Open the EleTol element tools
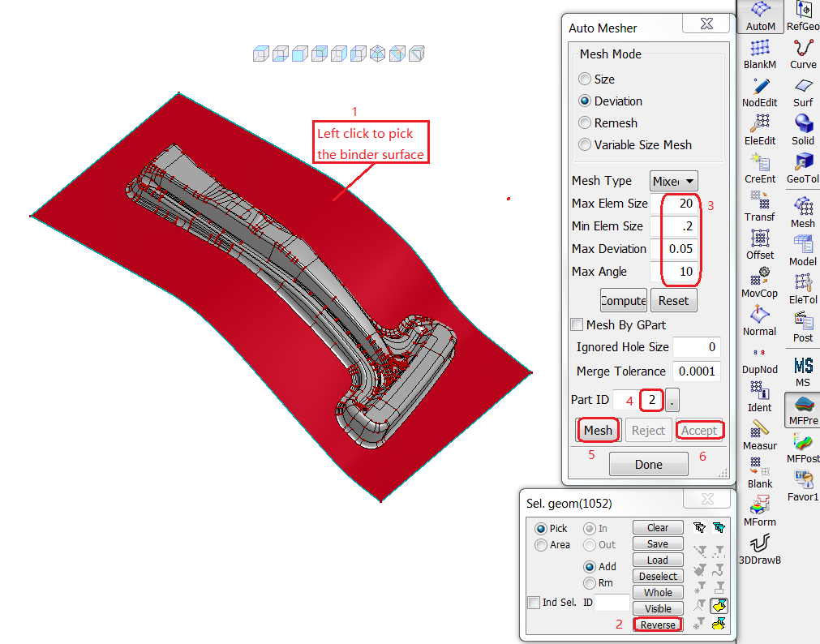This screenshot has width=820, height=644. click(803, 290)
